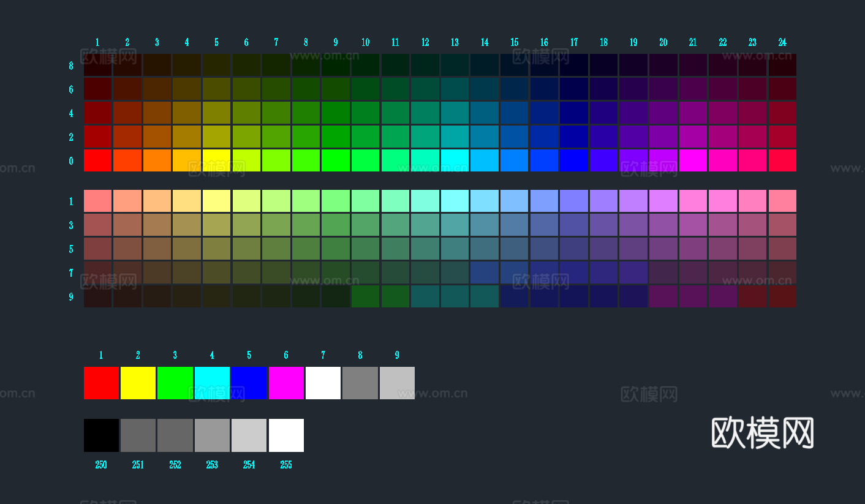The image size is (865, 504).
Task: Click the column header number 18
Action: (604, 42)
